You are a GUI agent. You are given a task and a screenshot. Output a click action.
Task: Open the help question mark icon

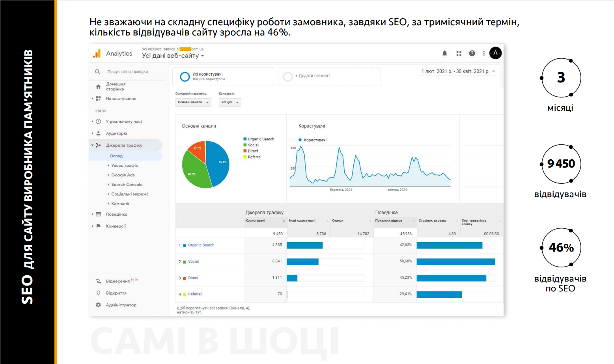pyautogui.click(x=472, y=53)
